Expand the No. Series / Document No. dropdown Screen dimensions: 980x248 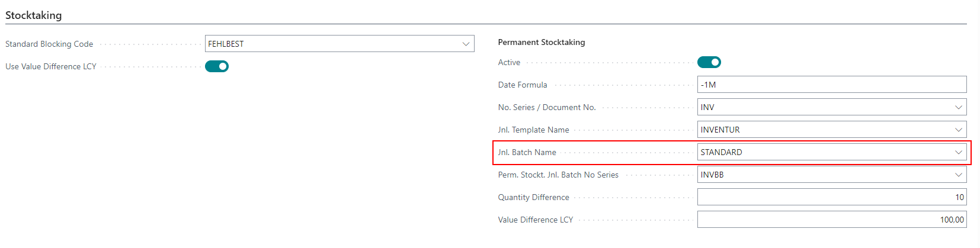pos(958,107)
